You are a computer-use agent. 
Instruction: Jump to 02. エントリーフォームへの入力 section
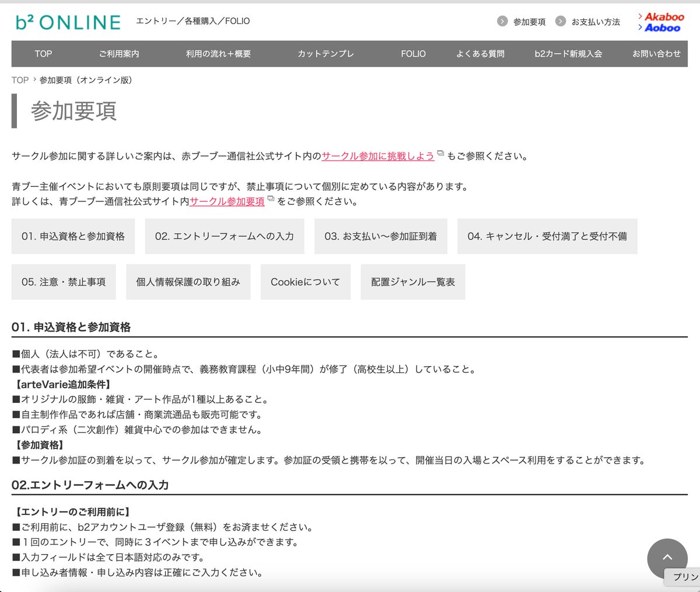tap(225, 236)
